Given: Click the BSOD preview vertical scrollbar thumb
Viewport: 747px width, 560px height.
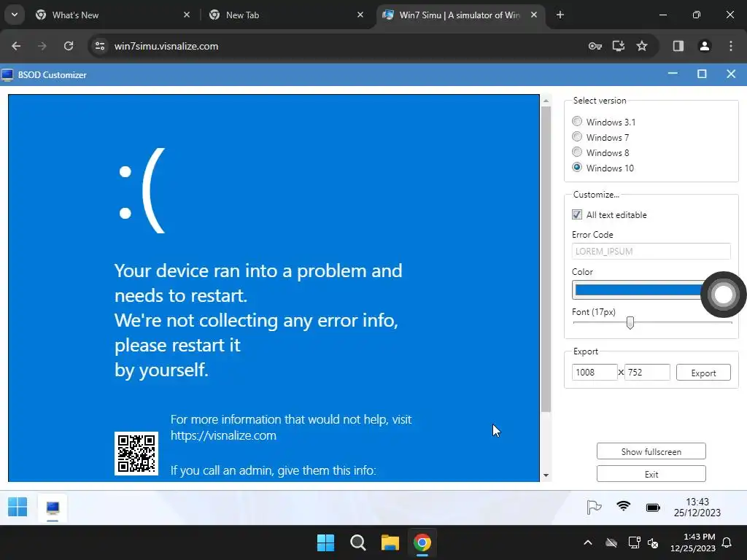Looking at the screenshot, I should (546, 259).
